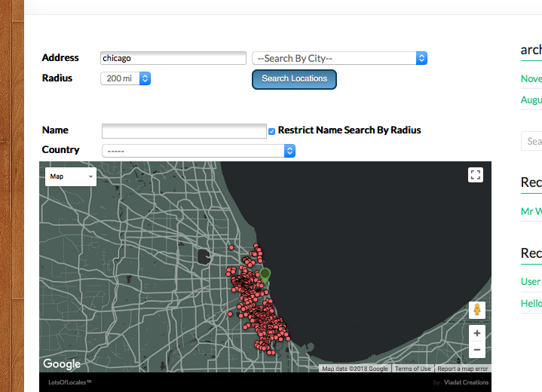The width and height of the screenshot is (542, 392).
Task: Toggle fullscreen map view icon
Action: [475, 175]
